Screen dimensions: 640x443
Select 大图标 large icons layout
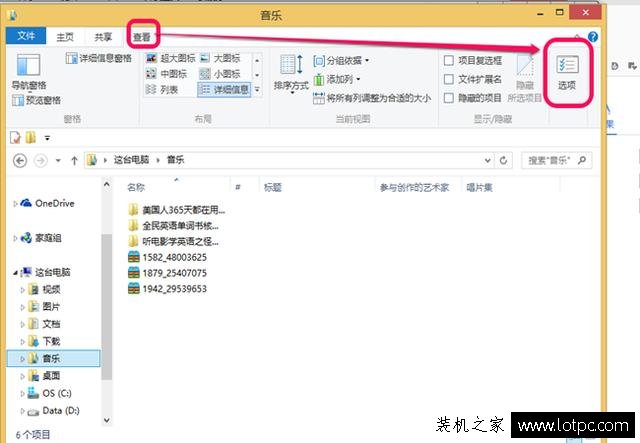pyautogui.click(x=220, y=58)
